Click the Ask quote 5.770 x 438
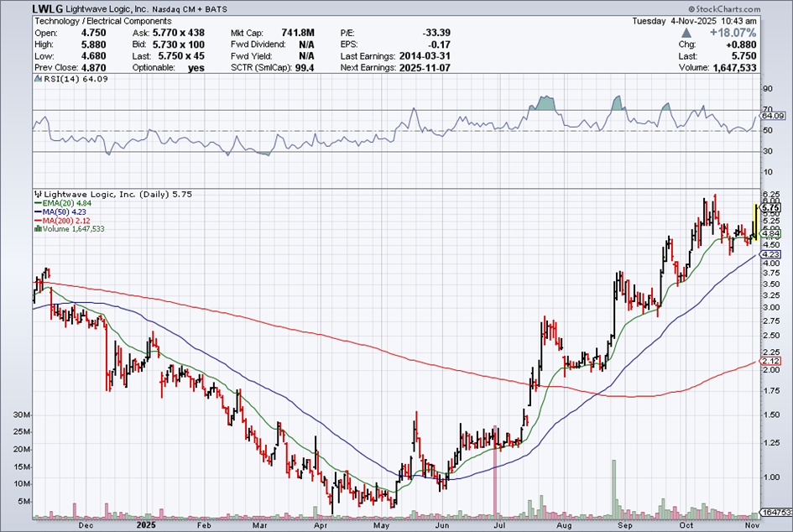This screenshot has height=532, width=793. pyautogui.click(x=179, y=33)
